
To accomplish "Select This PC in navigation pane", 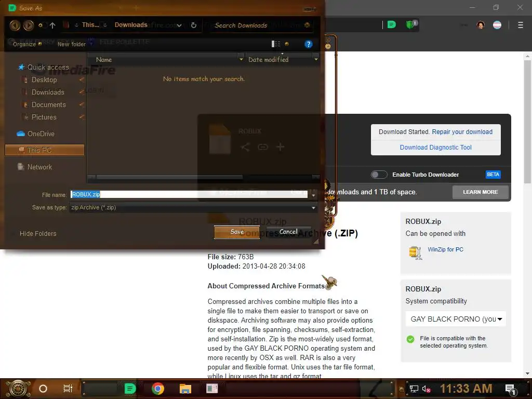I will point(45,150).
